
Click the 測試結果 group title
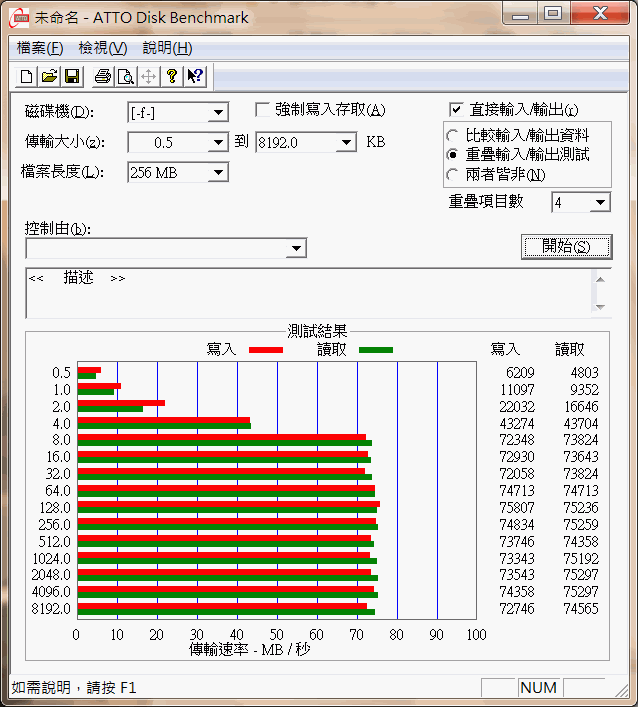tap(317, 331)
